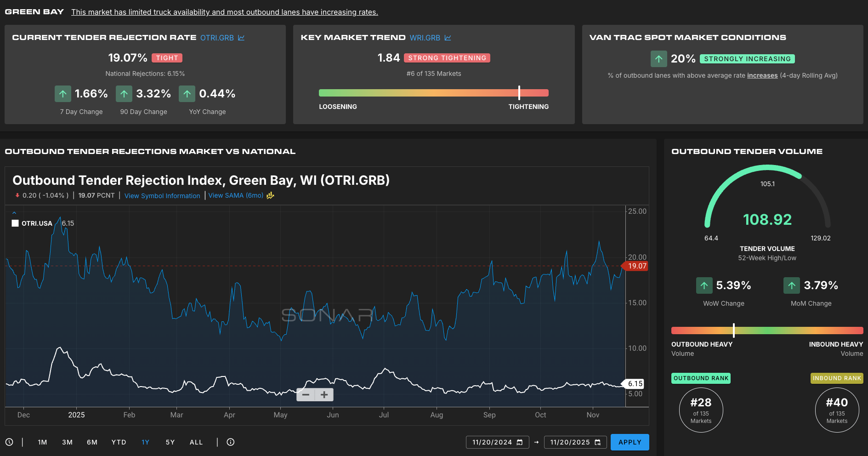Open chart icon next to WRI.GRB

tap(448, 38)
